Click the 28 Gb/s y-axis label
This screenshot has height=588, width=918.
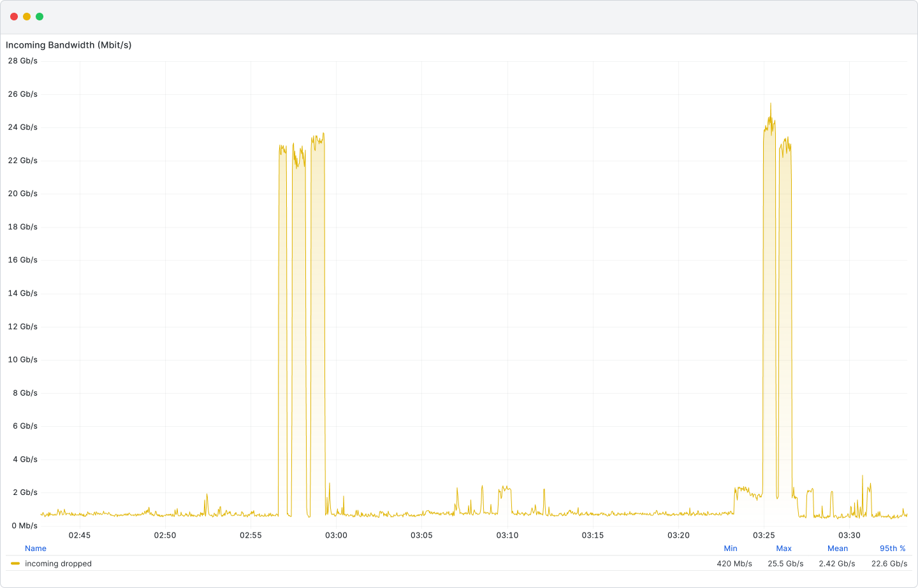coord(23,61)
